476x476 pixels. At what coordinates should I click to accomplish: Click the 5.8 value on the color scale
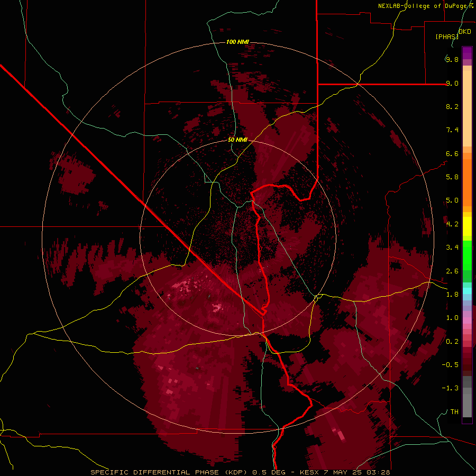point(452,177)
